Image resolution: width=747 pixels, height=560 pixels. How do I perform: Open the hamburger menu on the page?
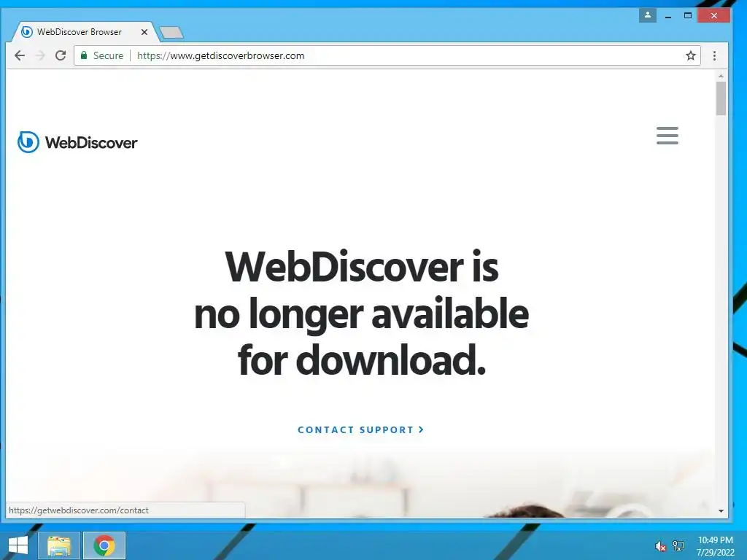click(x=667, y=136)
